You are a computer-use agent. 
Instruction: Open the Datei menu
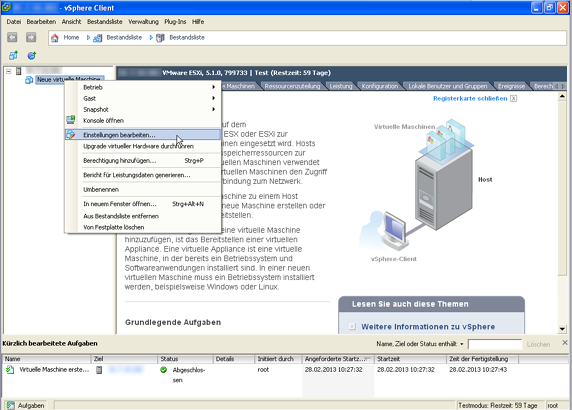tap(13, 22)
